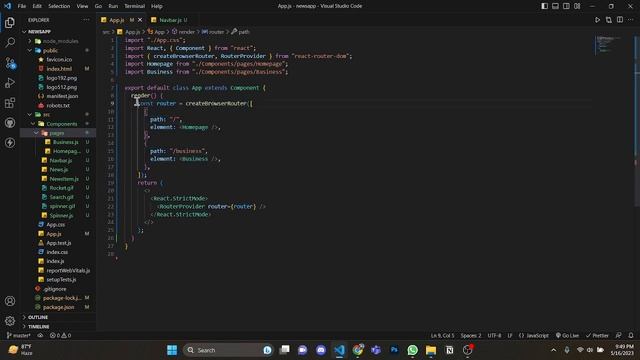Viewport: 640px width, 360px height.
Task: Click the Run Code play icon
Action: click(x=598, y=20)
